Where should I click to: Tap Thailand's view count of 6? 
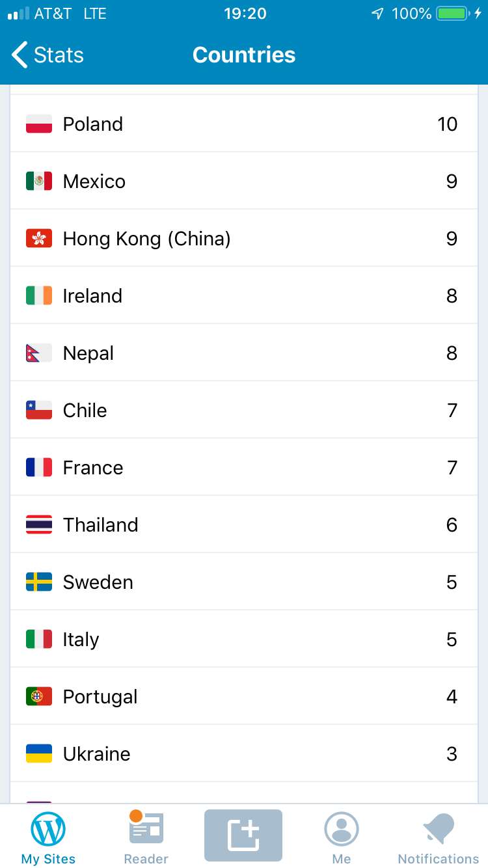[x=452, y=525]
